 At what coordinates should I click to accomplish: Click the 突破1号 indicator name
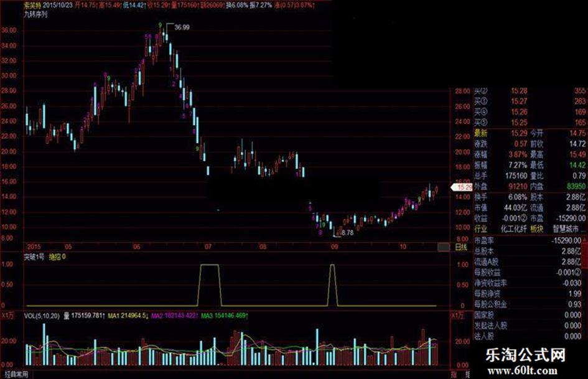coord(34,257)
